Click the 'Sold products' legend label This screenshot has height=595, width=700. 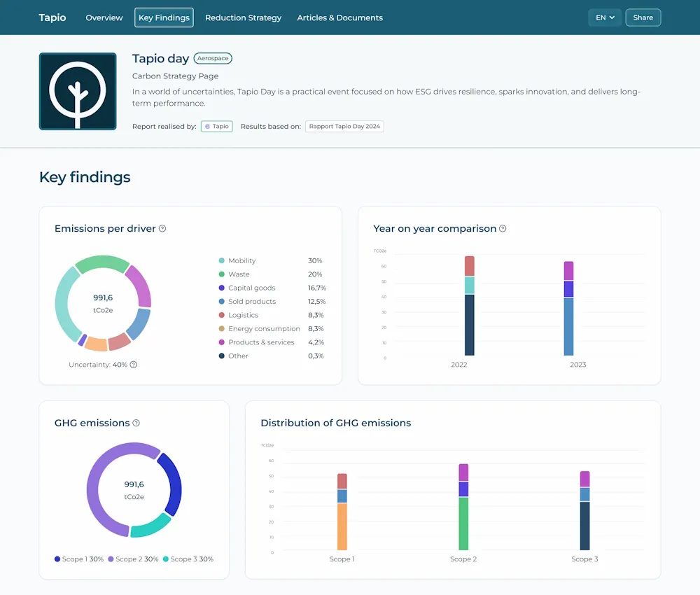point(252,301)
